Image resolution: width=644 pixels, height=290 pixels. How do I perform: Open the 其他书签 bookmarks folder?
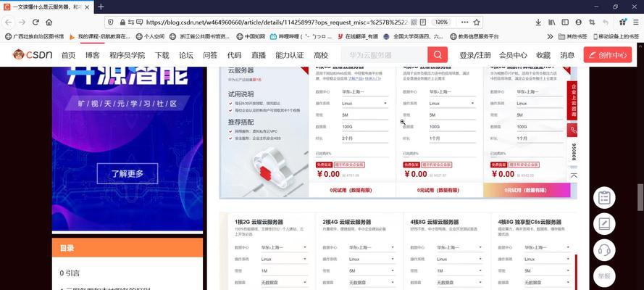click(x=572, y=36)
